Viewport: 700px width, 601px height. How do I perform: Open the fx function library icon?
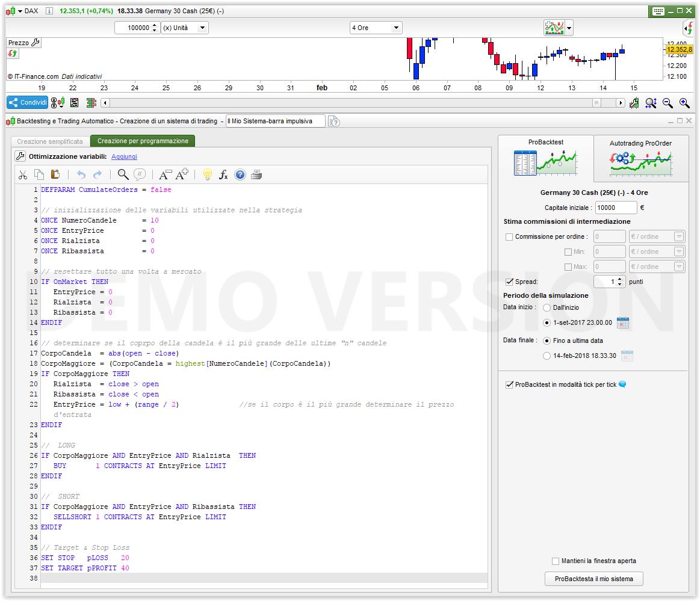point(223,174)
